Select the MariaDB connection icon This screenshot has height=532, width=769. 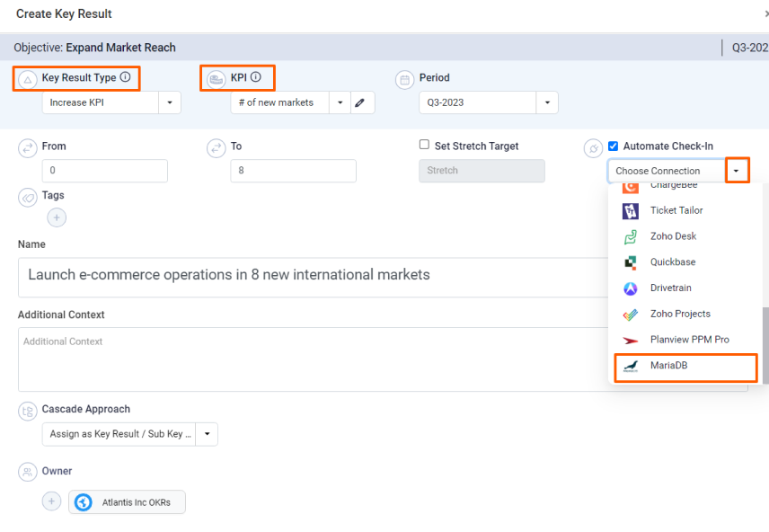(x=631, y=366)
